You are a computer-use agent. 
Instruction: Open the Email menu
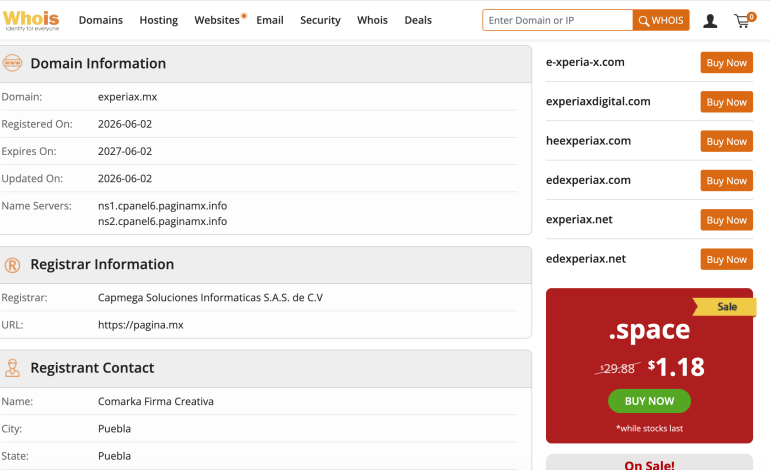pos(270,20)
